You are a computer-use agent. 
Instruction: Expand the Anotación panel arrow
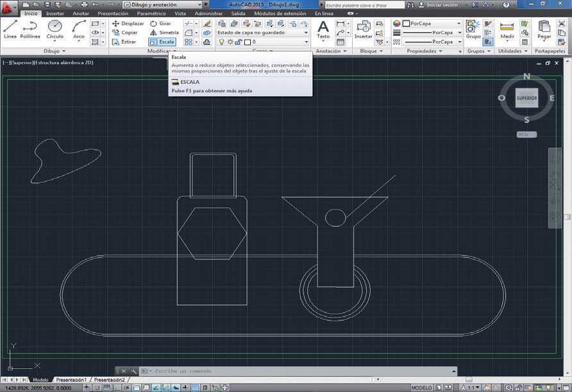pyautogui.click(x=345, y=51)
